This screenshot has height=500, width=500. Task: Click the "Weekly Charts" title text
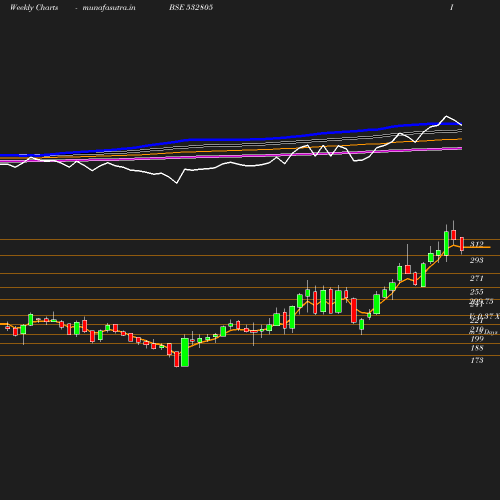coord(34,7)
